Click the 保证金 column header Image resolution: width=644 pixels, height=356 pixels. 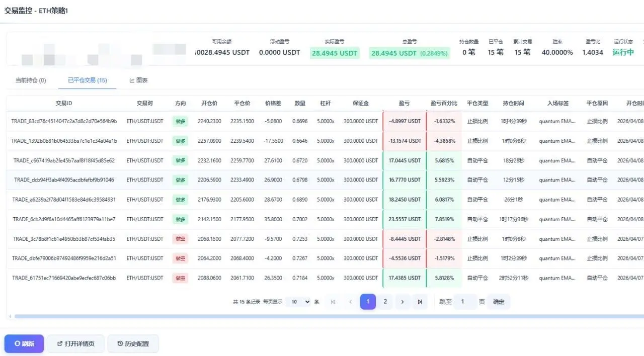pos(361,103)
